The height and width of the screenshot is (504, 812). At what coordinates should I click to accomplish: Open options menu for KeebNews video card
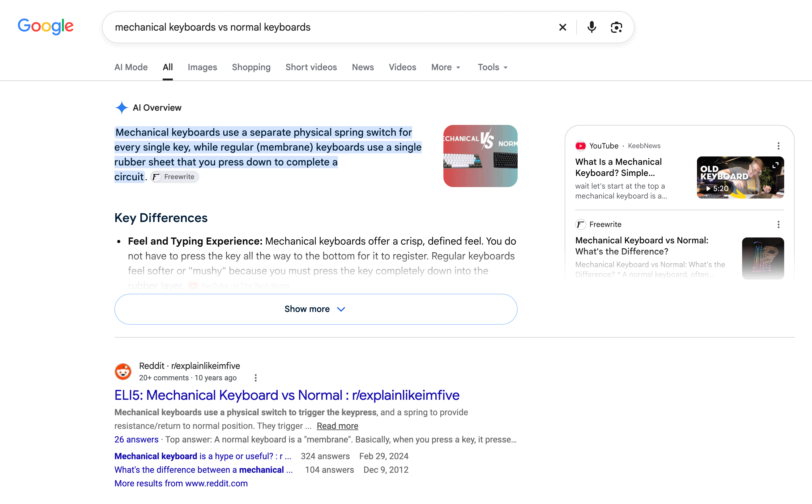click(x=778, y=146)
